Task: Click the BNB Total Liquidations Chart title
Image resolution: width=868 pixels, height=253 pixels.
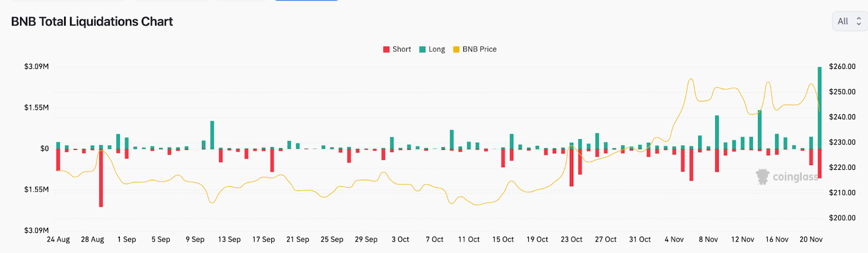Action: click(x=92, y=22)
